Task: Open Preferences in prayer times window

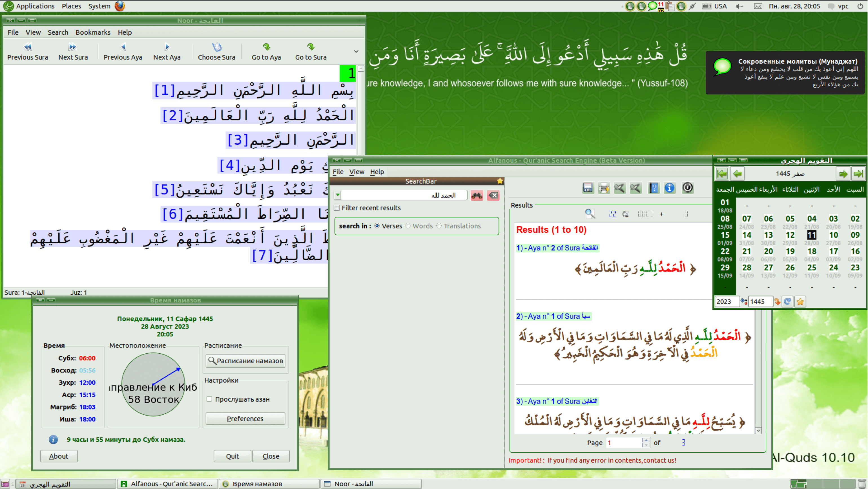Action: [245, 419]
